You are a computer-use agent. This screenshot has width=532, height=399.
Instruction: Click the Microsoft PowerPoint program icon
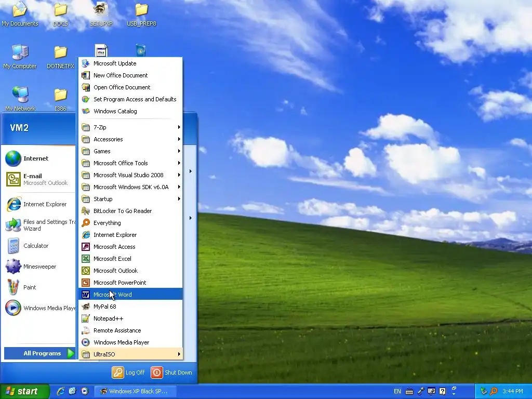pyautogui.click(x=86, y=282)
